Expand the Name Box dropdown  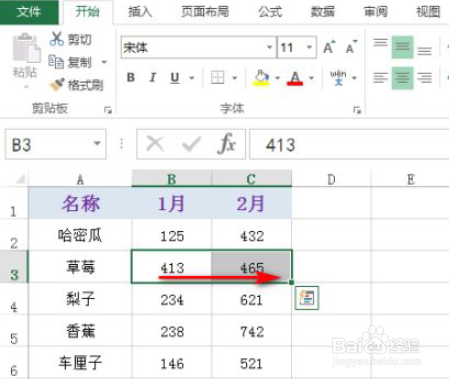click(97, 144)
